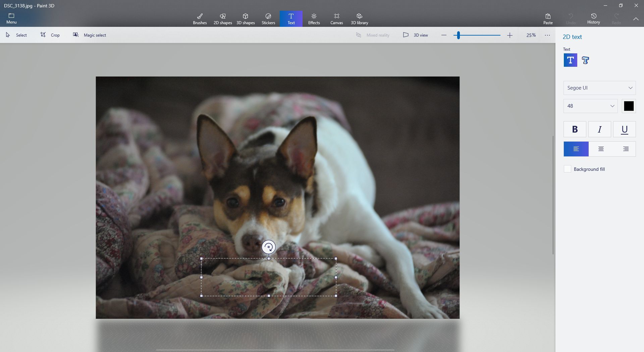Choose the Select tool
Screen dimensions: 644x352
click(x=16, y=35)
